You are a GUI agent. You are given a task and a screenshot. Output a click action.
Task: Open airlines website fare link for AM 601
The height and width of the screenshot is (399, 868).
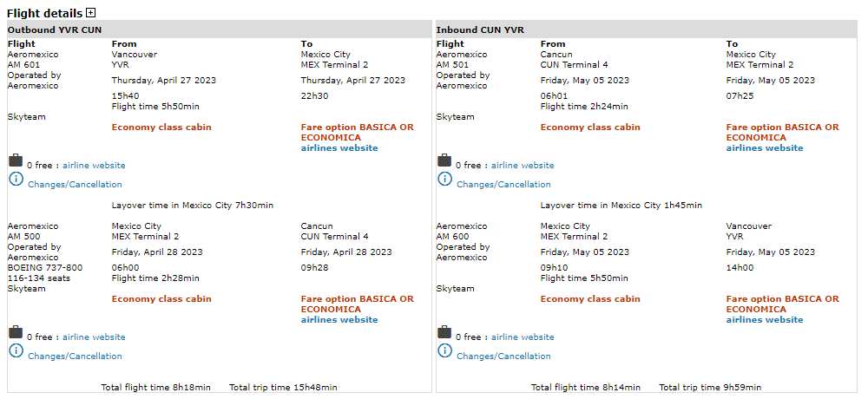(339, 148)
